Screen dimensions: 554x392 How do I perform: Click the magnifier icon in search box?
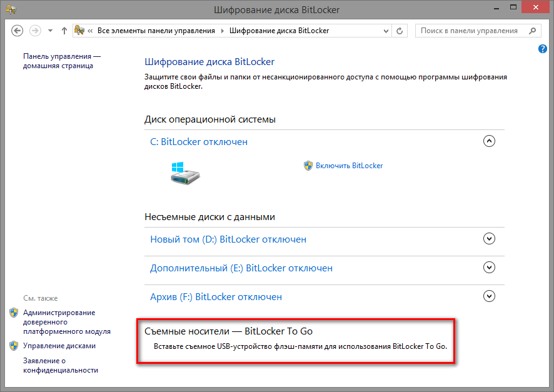coord(532,31)
